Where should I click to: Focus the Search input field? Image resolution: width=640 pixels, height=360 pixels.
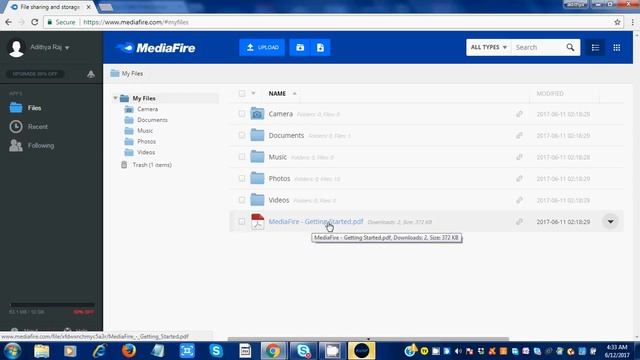click(538, 47)
